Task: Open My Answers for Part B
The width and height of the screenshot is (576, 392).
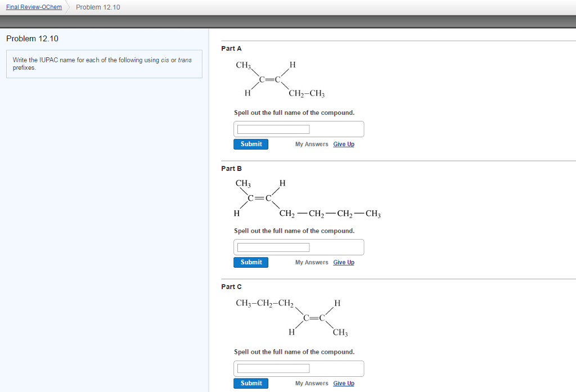Action: (311, 262)
